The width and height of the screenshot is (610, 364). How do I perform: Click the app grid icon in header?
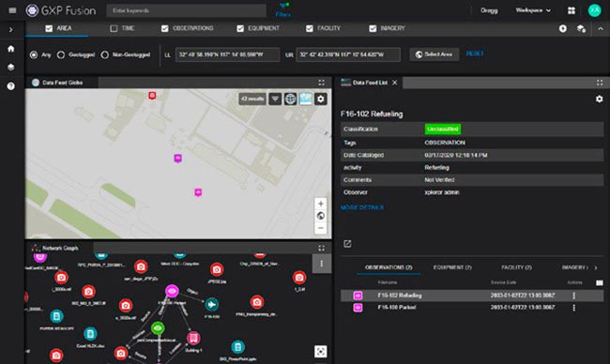point(572,10)
